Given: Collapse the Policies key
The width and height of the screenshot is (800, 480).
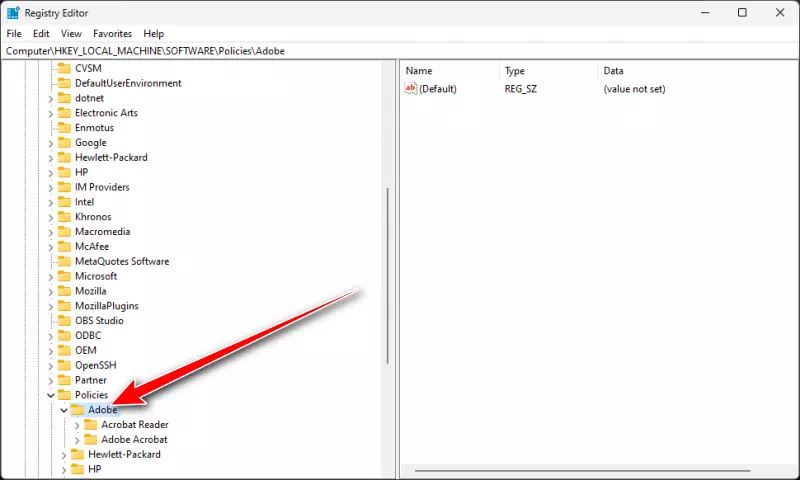Looking at the screenshot, I should [x=51, y=395].
